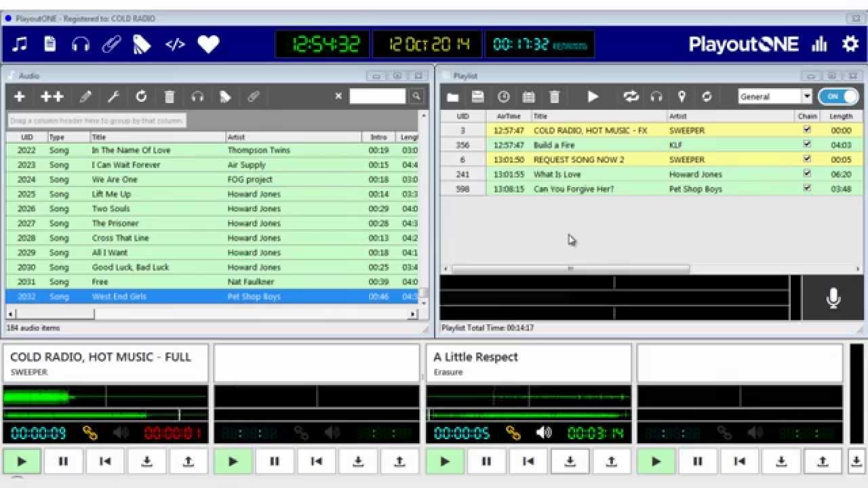
Task: Sort Playlist by Length column header
Action: pyautogui.click(x=841, y=117)
